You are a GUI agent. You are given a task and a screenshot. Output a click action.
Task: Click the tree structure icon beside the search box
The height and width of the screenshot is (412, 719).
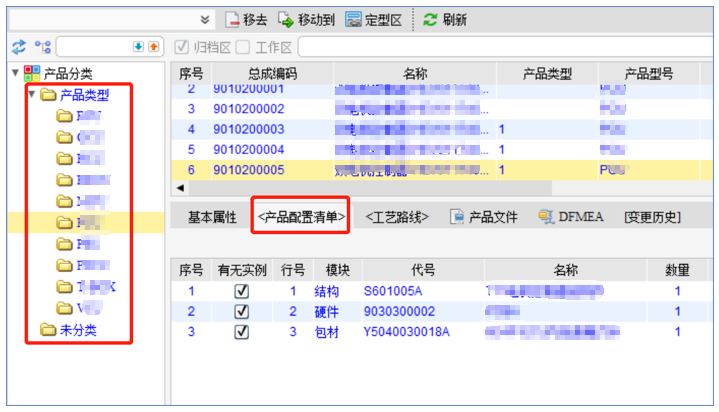point(43,47)
